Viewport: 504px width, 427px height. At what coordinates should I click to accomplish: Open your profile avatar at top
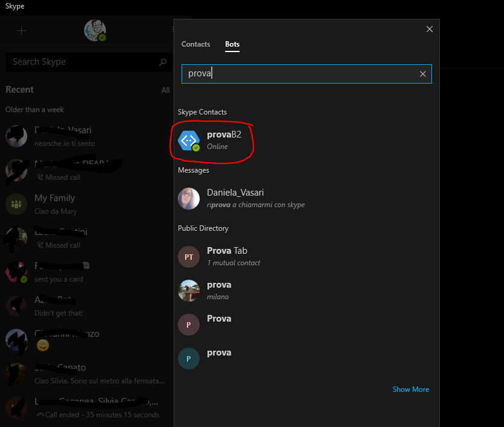pos(94,30)
